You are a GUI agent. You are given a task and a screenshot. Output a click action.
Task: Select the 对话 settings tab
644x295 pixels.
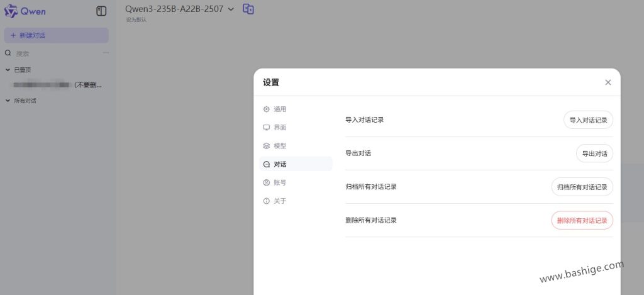(296, 164)
